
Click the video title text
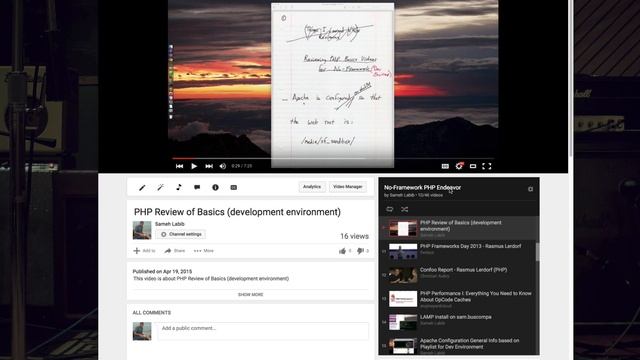[x=237, y=212]
